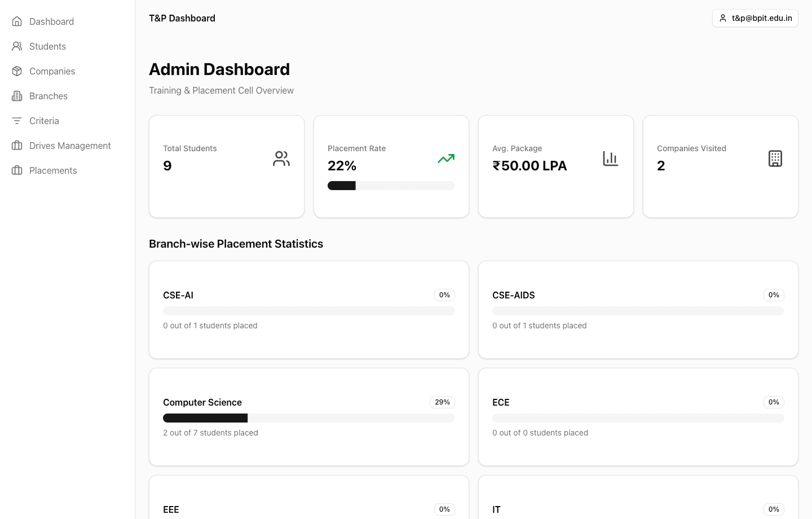Click the building icon on Companies Visited card
The width and height of the screenshot is (812, 519).
[x=775, y=159]
